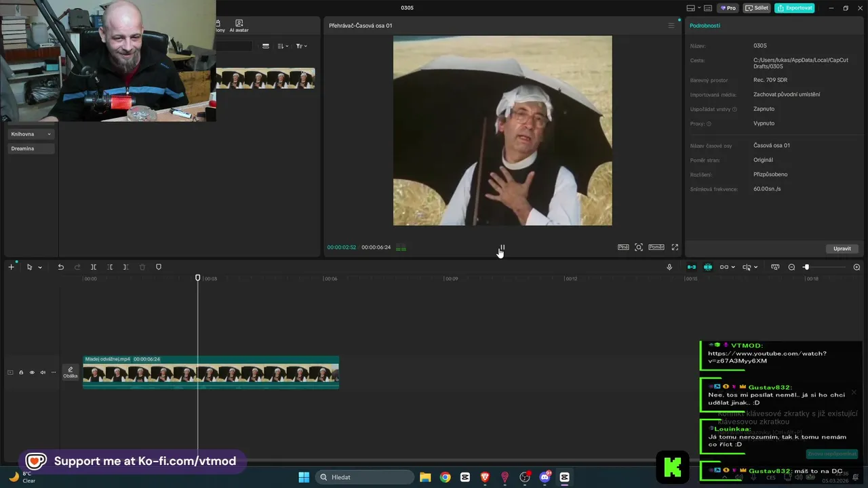
Task: Click the timeline thumbnail-view settings icon
Action: (775, 267)
